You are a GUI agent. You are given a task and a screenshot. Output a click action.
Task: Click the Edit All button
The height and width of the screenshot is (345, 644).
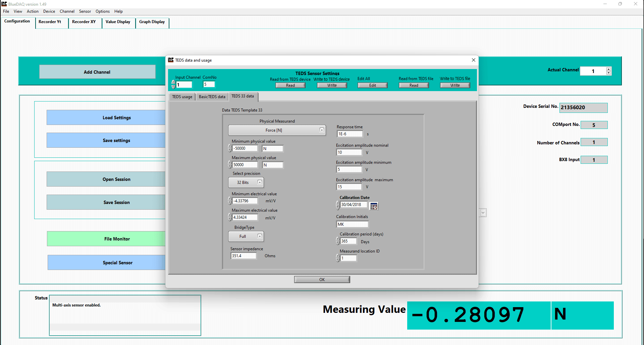[372, 85]
